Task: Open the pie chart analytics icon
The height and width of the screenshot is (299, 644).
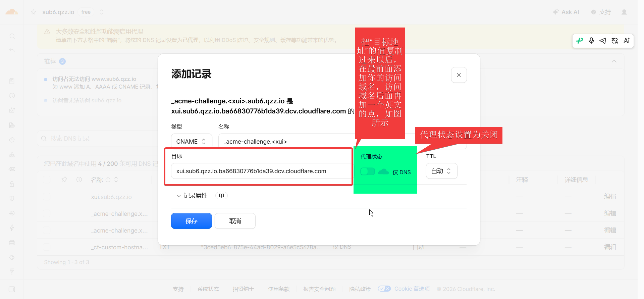Action: coord(12,140)
